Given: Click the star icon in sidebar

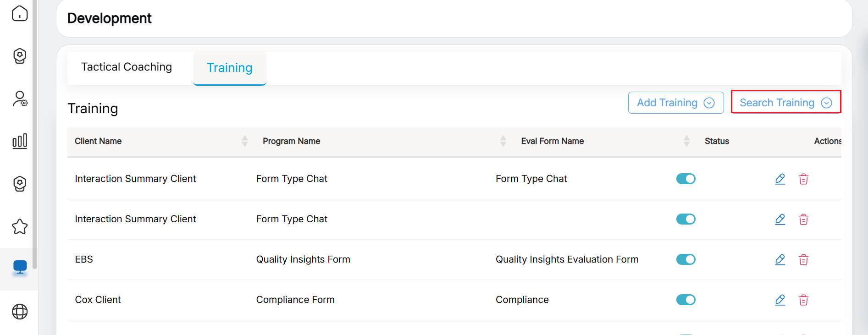Looking at the screenshot, I should pyautogui.click(x=20, y=226).
